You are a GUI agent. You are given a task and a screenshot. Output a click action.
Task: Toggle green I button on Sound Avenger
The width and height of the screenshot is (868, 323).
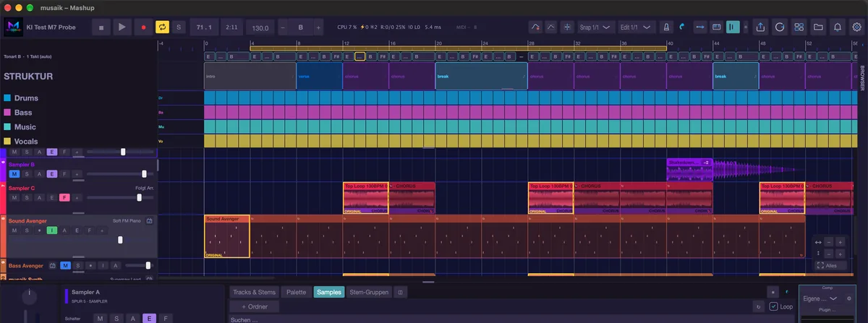tap(51, 231)
